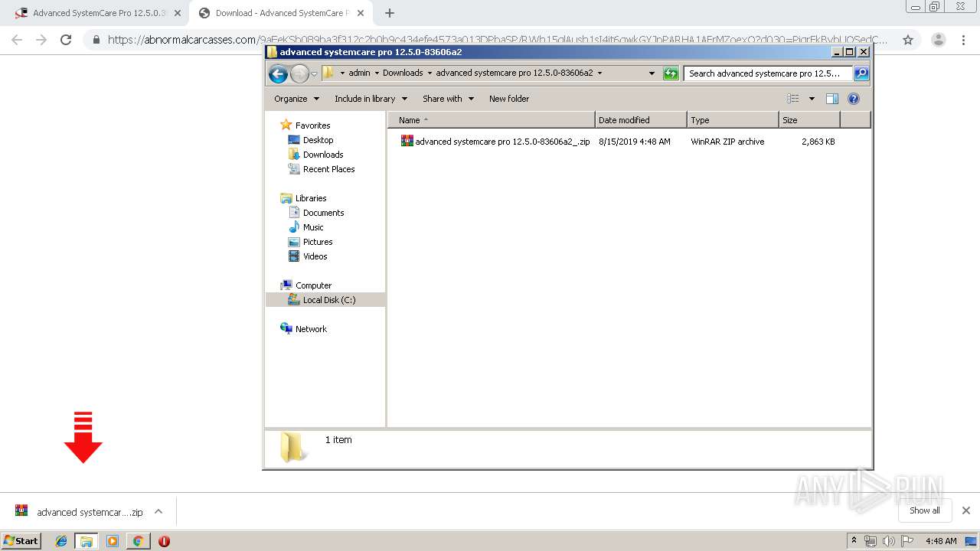Click the search magnifier icon in Explorer
This screenshot has height=551, width=980.
coord(861,73)
